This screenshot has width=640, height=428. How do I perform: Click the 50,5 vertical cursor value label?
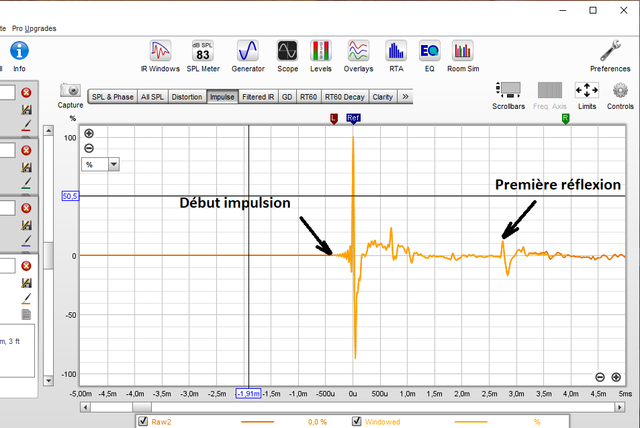click(70, 196)
